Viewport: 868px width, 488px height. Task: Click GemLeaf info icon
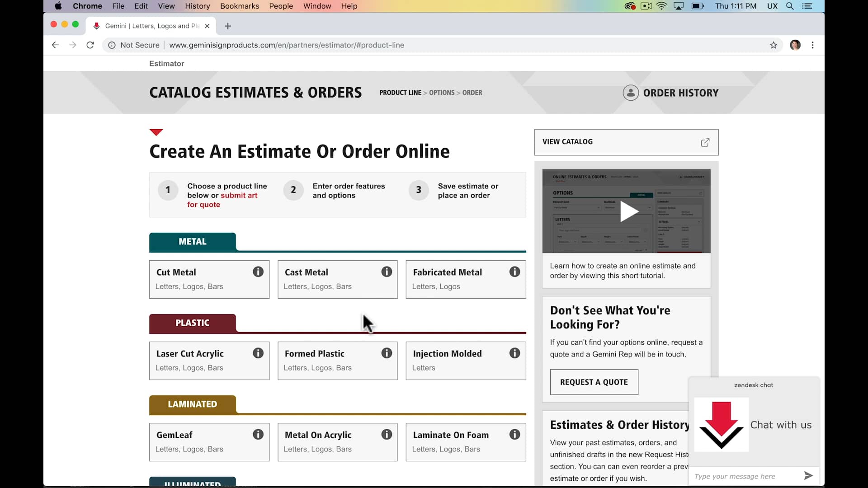[258, 434]
